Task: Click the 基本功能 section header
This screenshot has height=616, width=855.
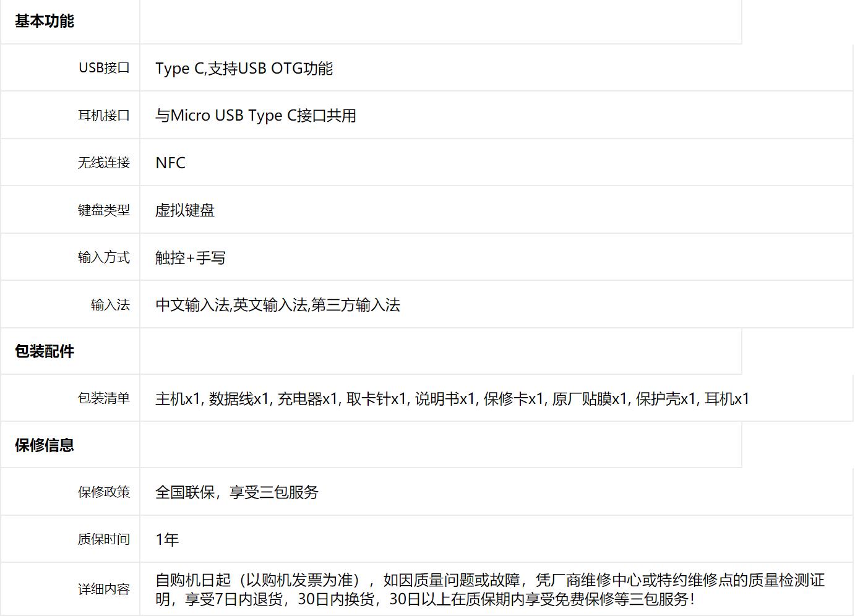Action: (43, 21)
